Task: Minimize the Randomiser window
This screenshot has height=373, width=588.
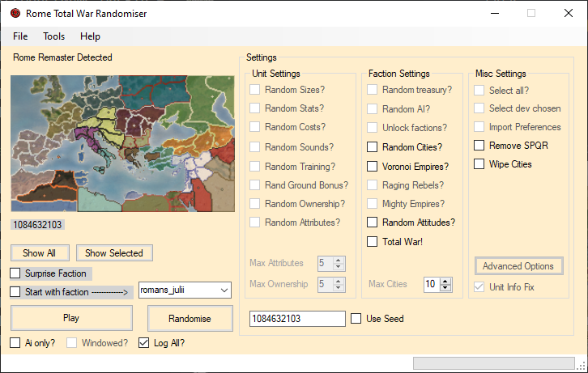Action: (495, 14)
